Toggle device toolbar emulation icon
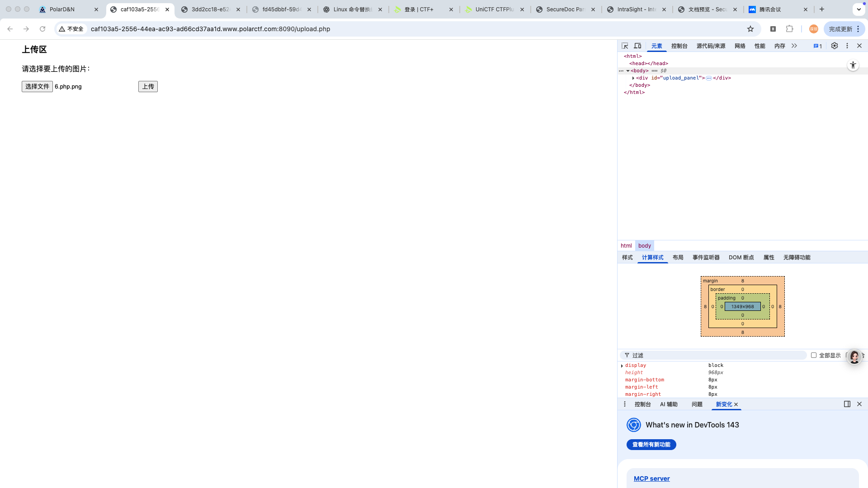868x488 pixels. tap(637, 46)
